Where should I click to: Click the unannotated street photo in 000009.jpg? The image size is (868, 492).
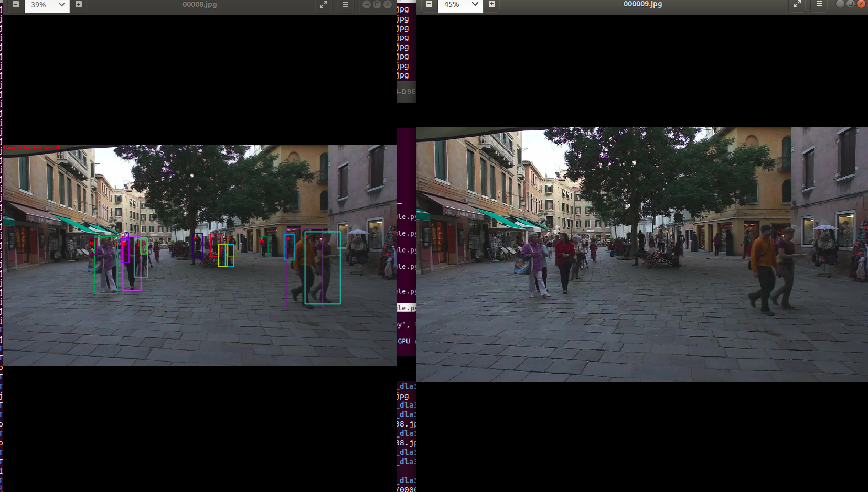642,255
